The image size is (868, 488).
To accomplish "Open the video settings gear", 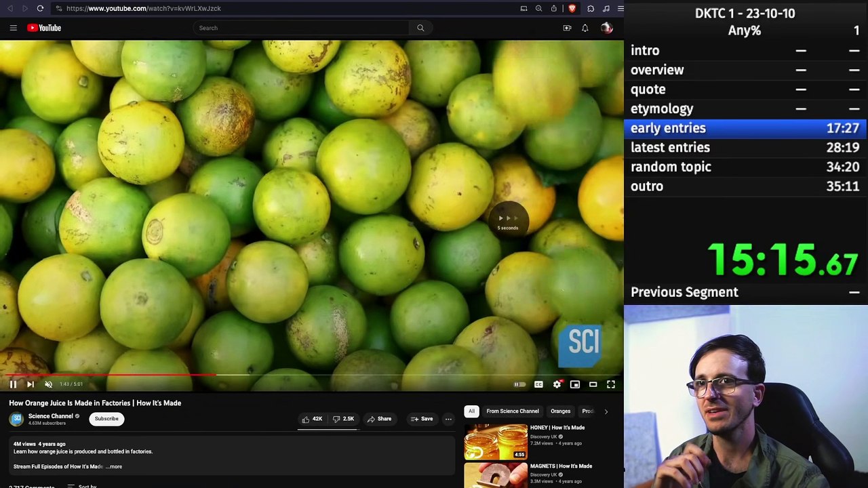I will [557, 384].
